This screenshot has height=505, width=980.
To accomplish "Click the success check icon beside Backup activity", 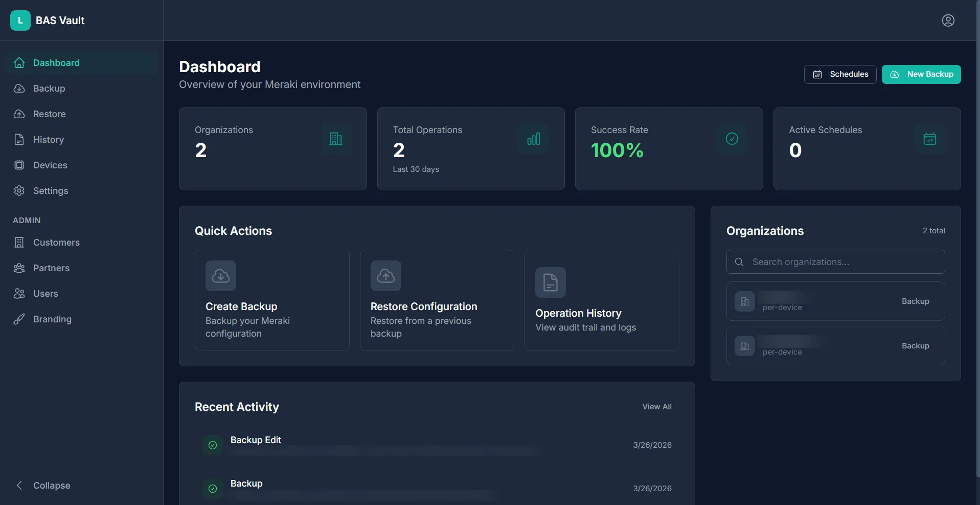I will (x=213, y=489).
